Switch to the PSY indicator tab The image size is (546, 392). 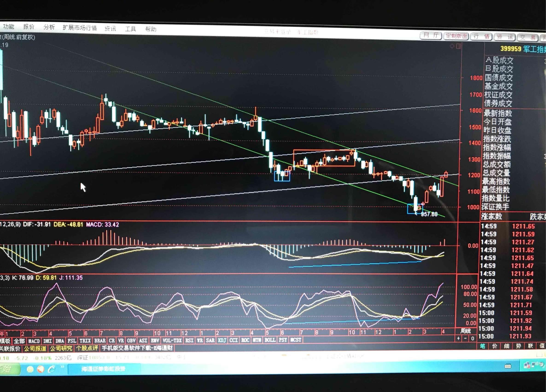click(x=283, y=340)
